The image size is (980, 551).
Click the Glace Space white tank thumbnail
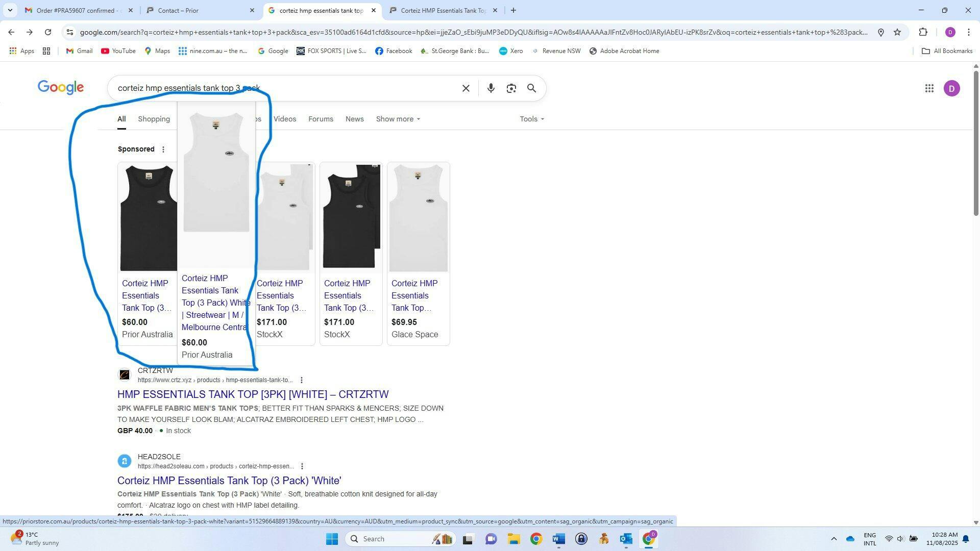point(418,218)
